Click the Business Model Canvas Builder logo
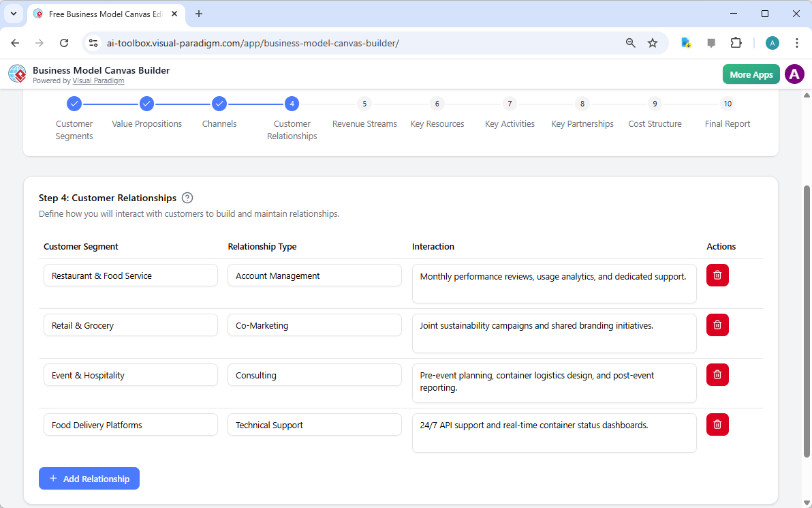The height and width of the screenshot is (508, 812). click(x=17, y=74)
